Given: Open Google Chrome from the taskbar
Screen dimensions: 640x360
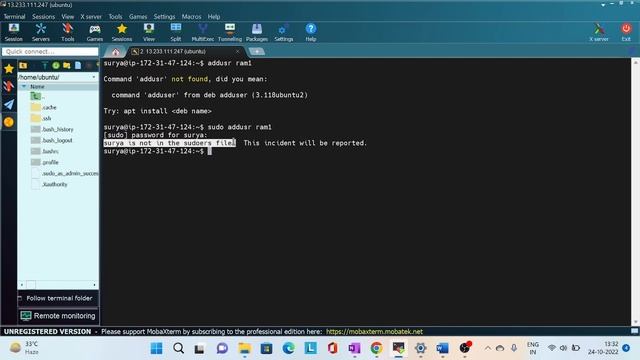Looking at the screenshot, I should tap(376, 348).
